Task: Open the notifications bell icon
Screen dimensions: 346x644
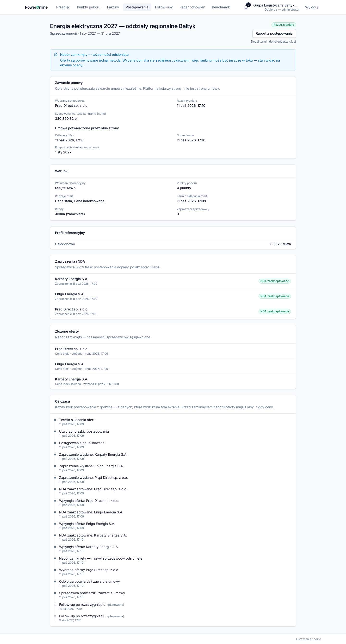Action: 246,7
